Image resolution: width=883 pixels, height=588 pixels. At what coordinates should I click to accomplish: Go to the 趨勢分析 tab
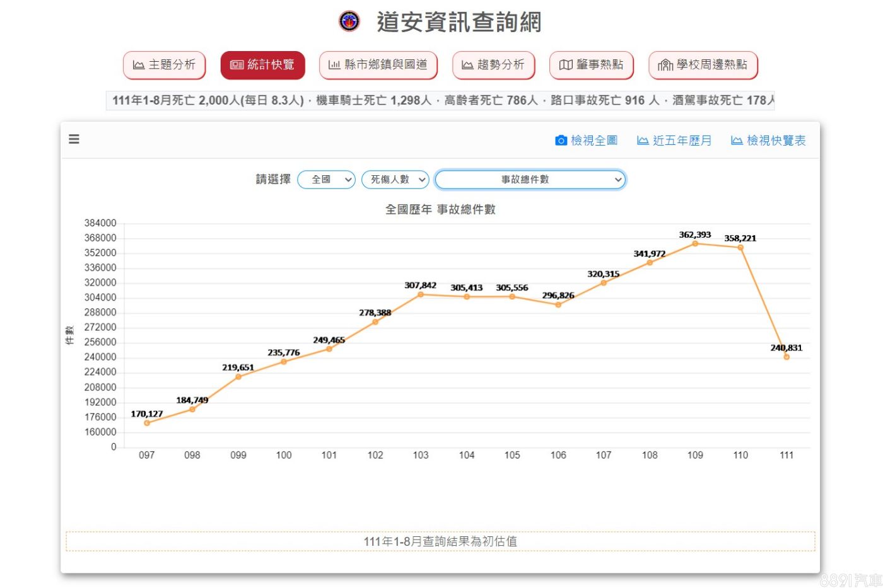[493, 65]
